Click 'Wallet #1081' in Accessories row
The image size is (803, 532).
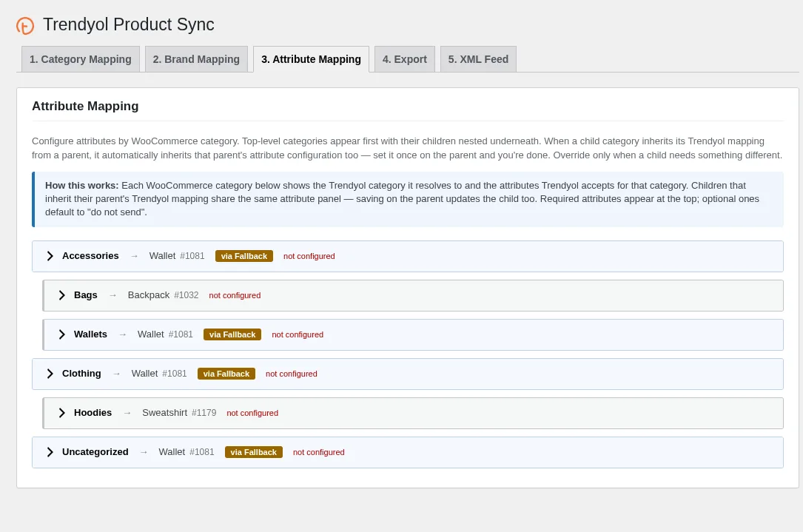pos(177,256)
